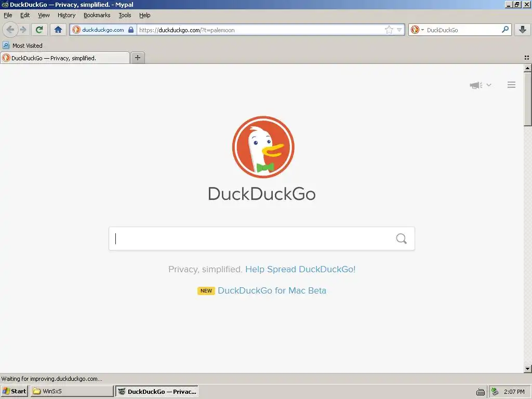Open the Edit menu
Viewport: 532px width, 399px height.
point(25,15)
